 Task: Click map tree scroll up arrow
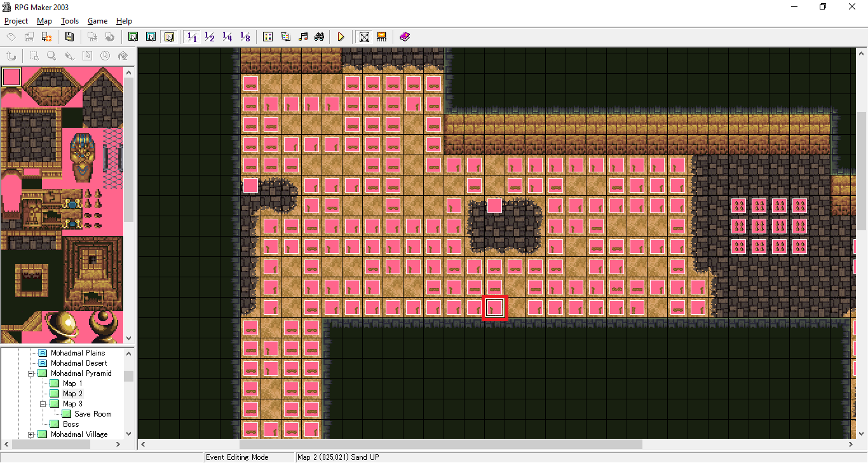pos(129,352)
